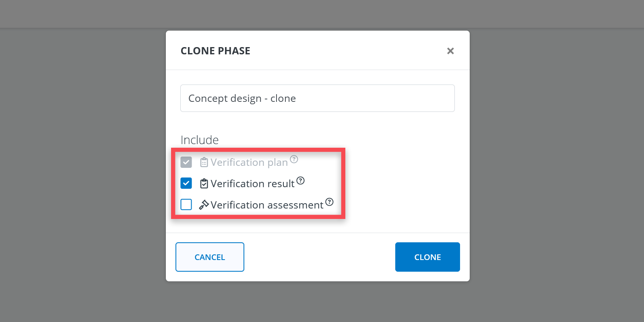Screen dimensions: 644x322
Task: Click the phase name input field
Action: pyautogui.click(x=317, y=98)
